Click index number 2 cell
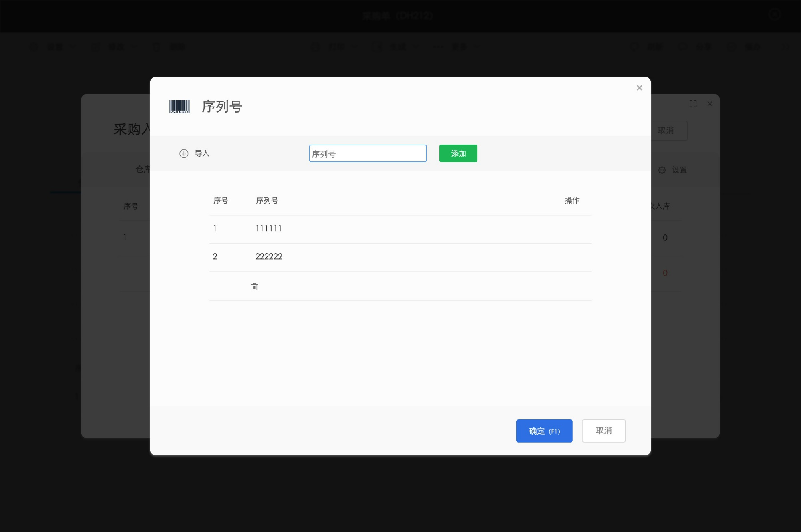The height and width of the screenshot is (532, 801). 215,256
